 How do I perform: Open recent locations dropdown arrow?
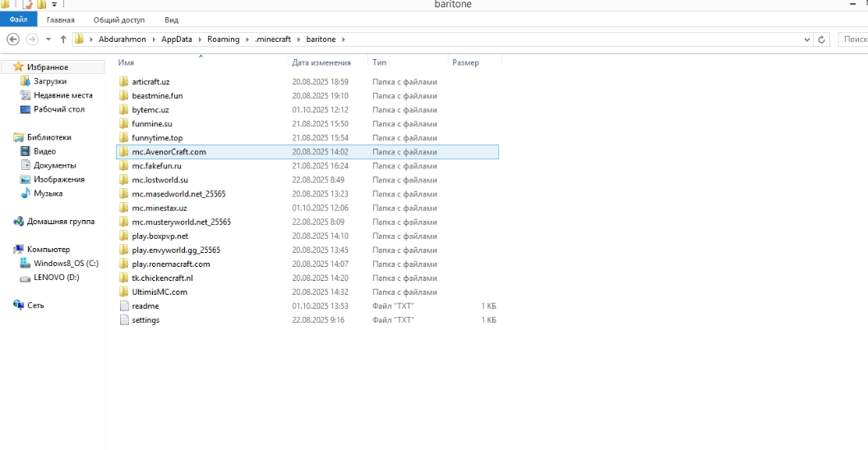coord(48,39)
